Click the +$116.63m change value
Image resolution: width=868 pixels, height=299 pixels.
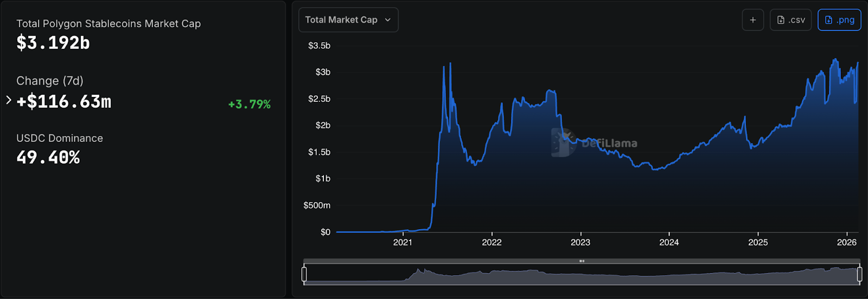point(64,101)
